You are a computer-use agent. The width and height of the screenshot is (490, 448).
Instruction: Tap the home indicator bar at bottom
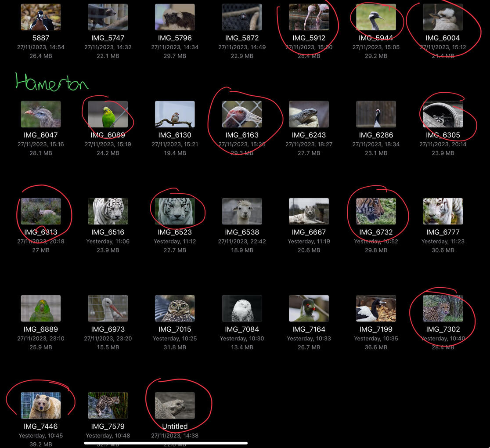coord(166,443)
